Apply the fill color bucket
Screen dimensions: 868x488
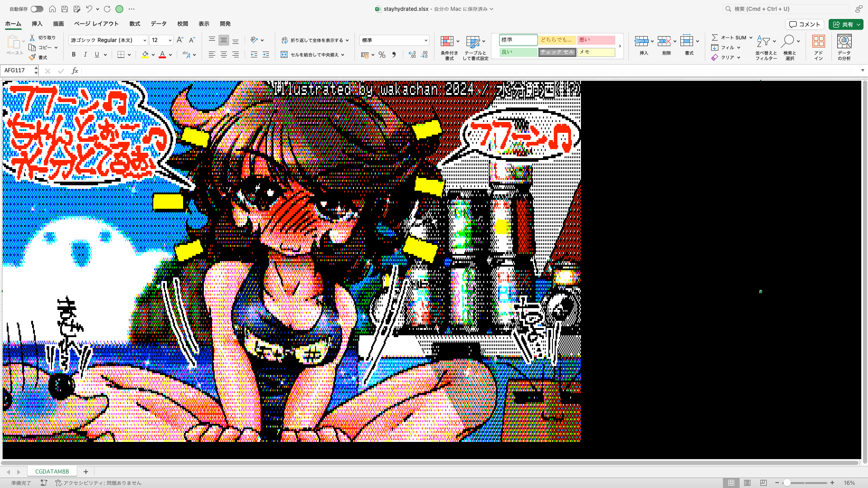[x=145, y=55]
